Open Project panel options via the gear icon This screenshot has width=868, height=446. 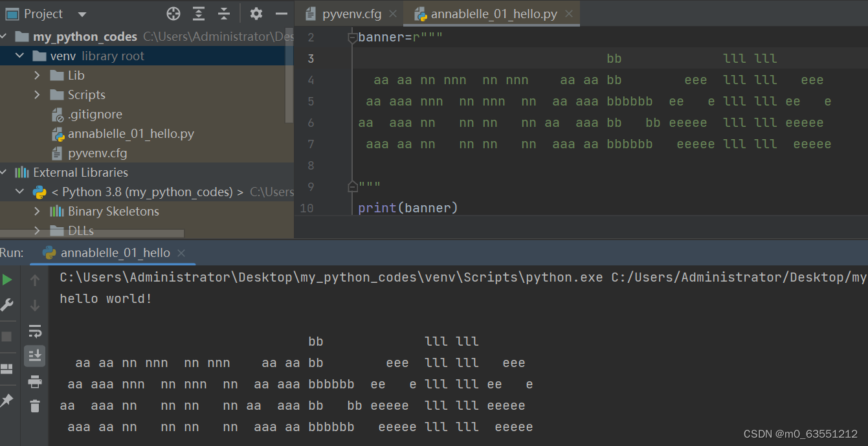tap(256, 13)
